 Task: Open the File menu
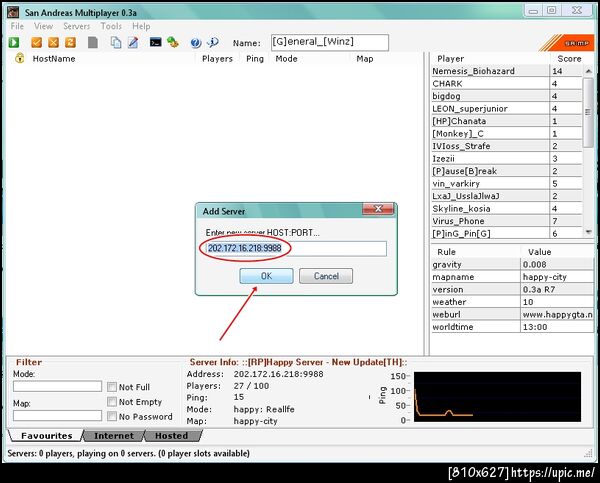tap(17, 26)
